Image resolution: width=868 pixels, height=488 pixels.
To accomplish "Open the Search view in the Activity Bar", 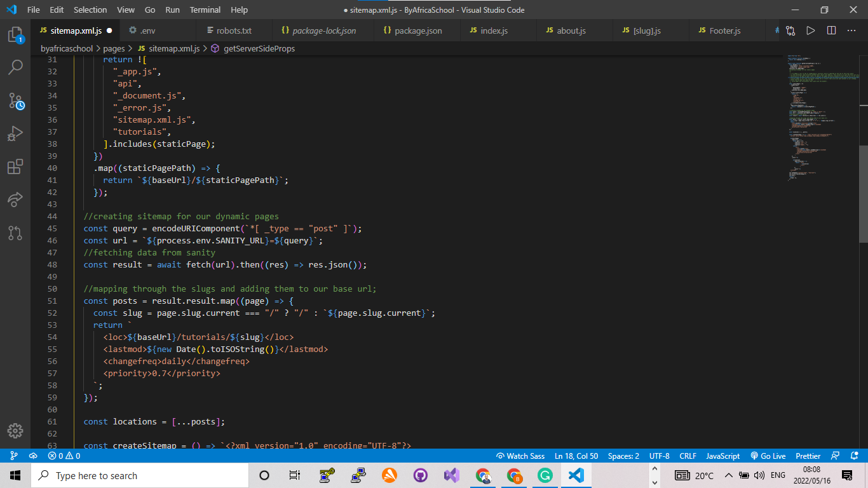I will (16, 67).
